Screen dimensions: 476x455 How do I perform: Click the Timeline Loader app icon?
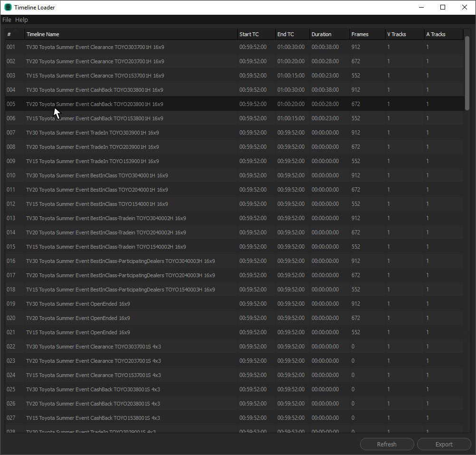8,7
